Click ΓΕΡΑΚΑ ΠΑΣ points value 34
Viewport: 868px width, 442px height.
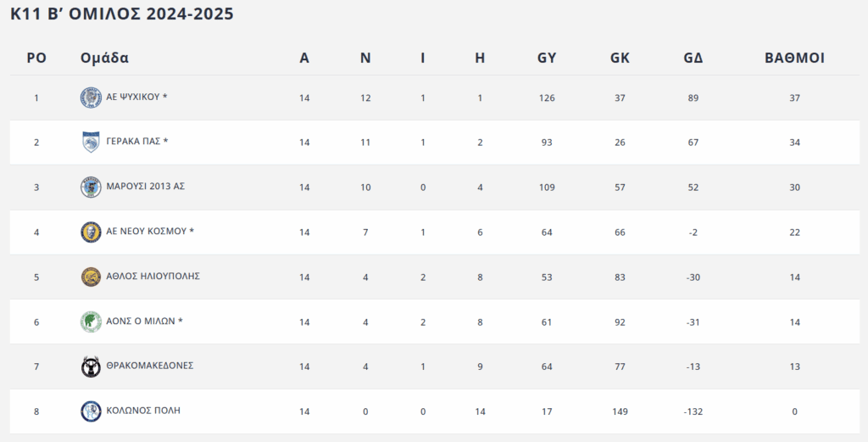point(794,143)
